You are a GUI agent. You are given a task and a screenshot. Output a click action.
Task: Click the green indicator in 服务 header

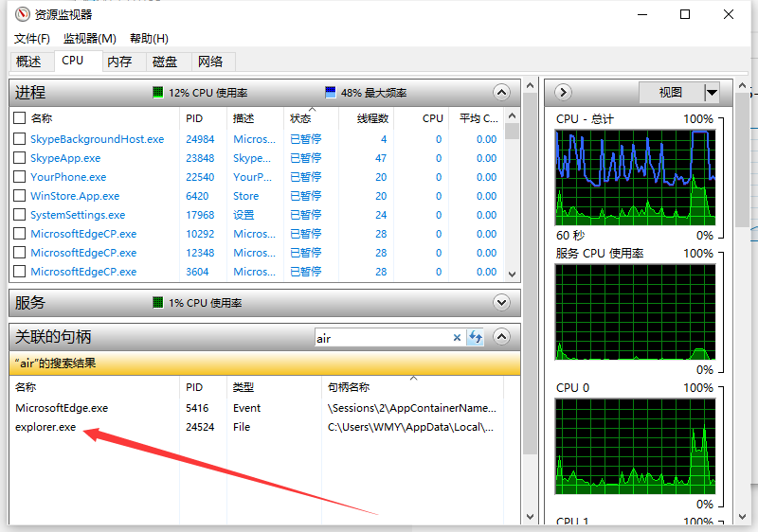[x=157, y=303]
